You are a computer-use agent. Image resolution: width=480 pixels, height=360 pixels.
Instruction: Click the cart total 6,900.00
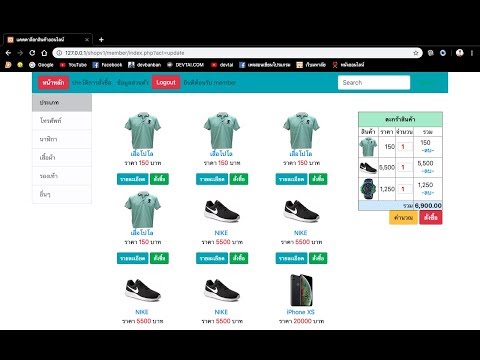[x=428, y=206]
